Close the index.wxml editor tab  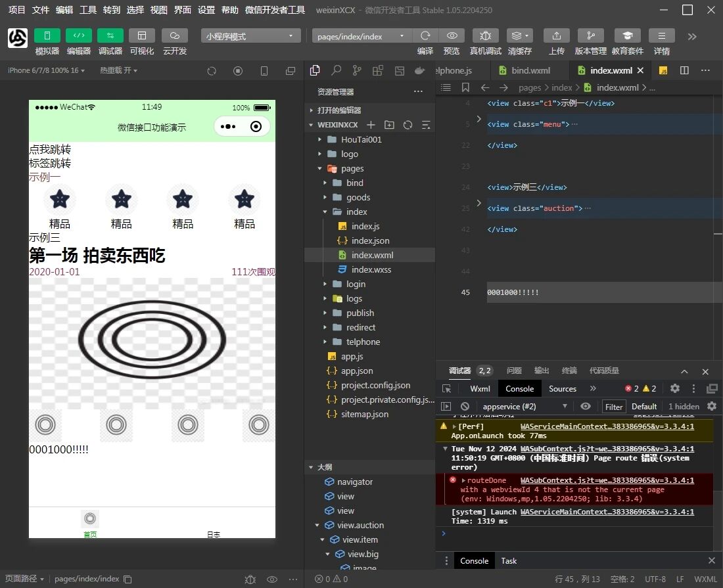tap(640, 70)
